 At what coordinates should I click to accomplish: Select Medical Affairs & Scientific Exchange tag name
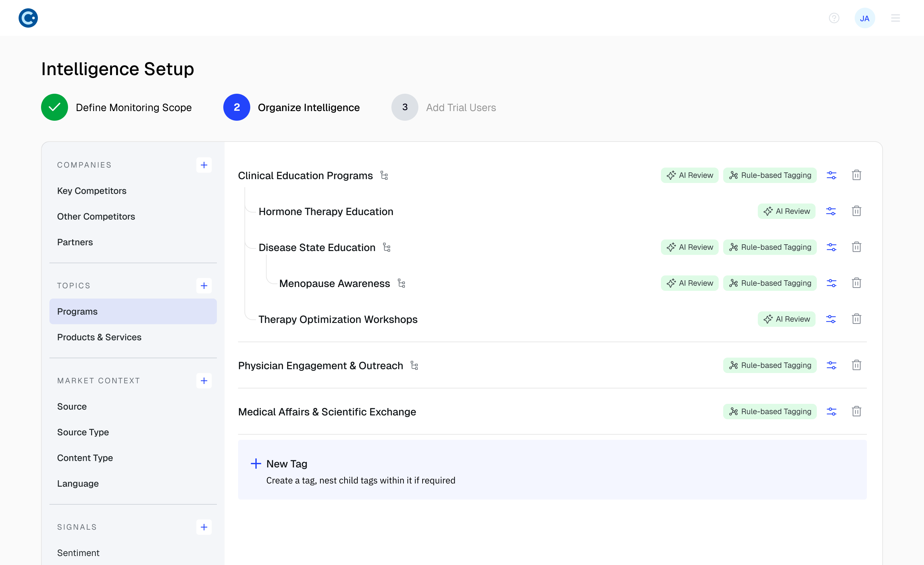(327, 412)
